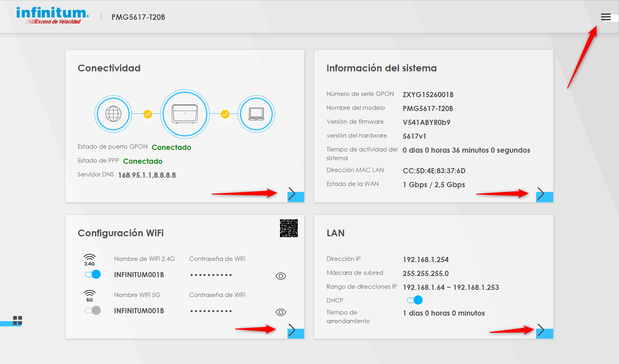Open the hamburger menu in header
Viewport: 619px width, 364px height.
[x=606, y=17]
